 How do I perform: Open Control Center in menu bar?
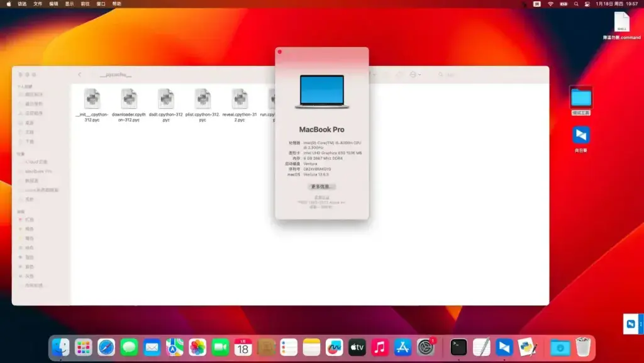587,4
